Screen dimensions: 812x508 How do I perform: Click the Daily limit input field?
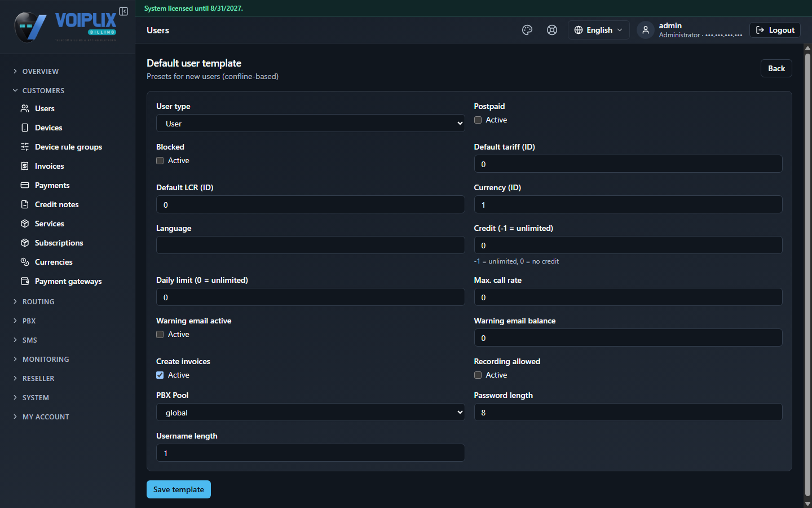click(x=310, y=297)
